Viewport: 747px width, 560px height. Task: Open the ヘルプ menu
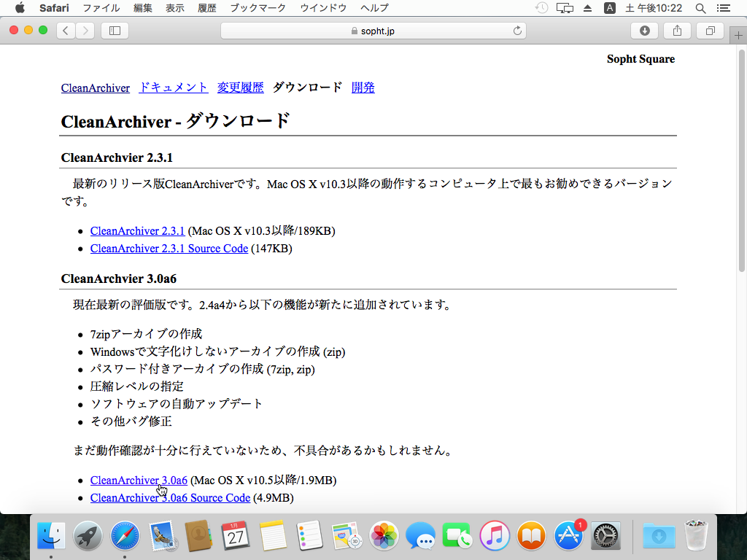374,8
